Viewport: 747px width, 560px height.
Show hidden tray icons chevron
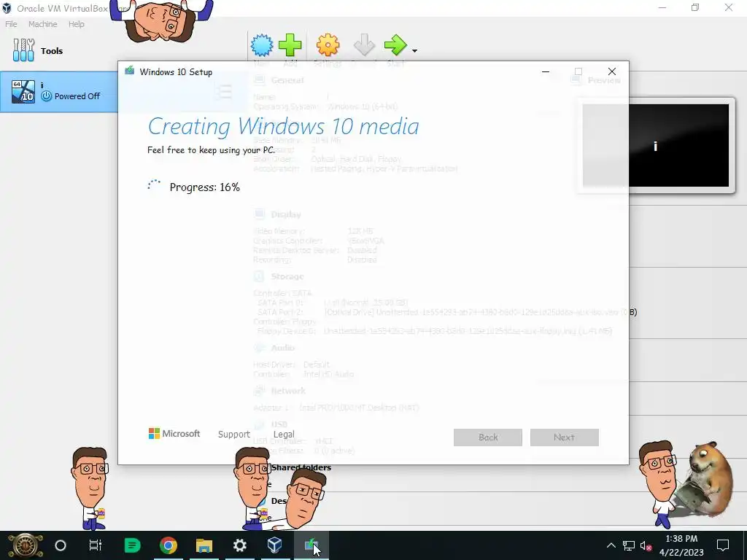coord(611,545)
